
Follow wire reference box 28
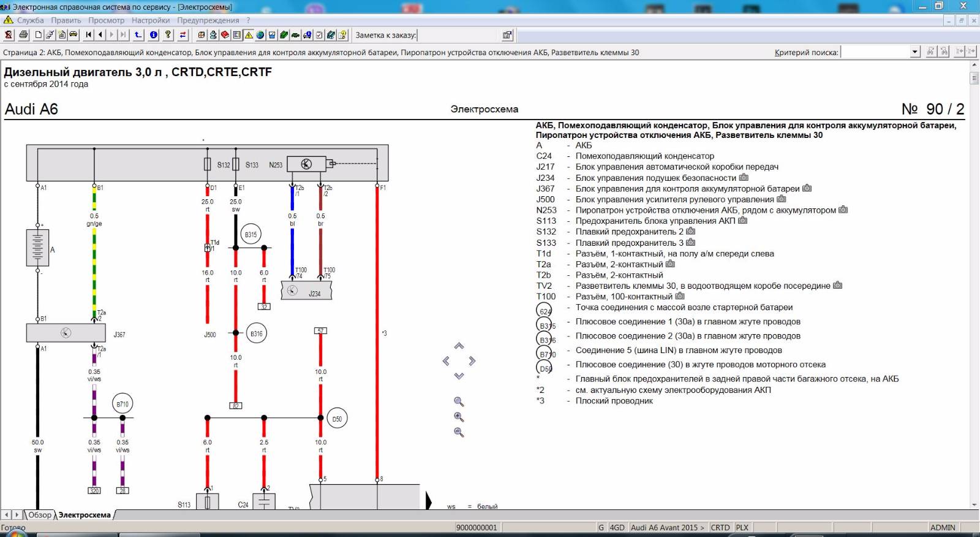click(x=123, y=491)
